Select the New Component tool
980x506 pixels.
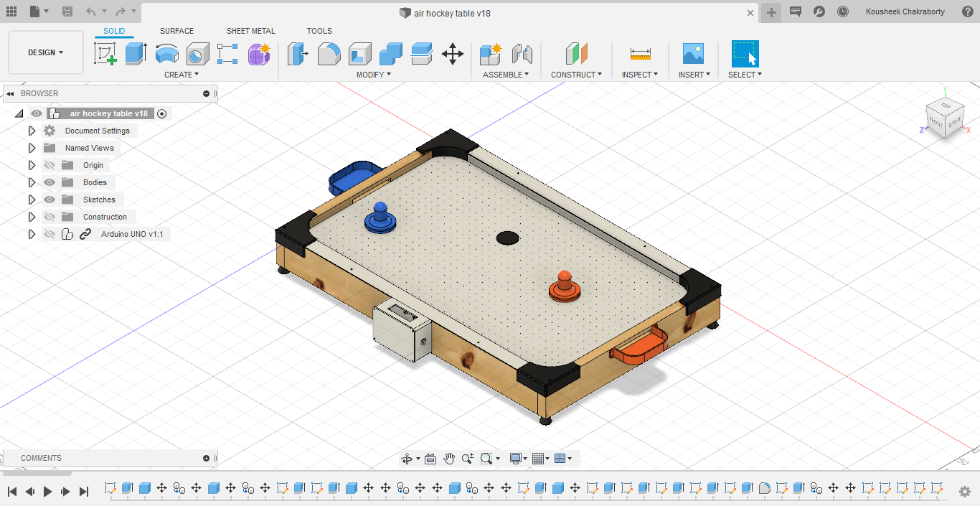[x=491, y=54]
